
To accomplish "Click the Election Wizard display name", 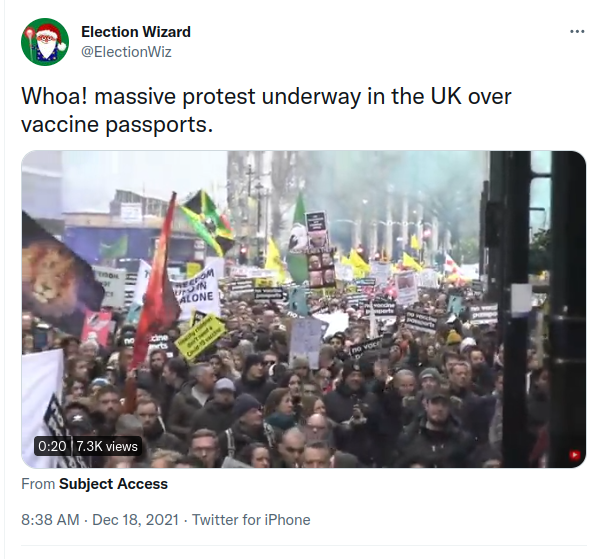I will pyautogui.click(x=136, y=32).
